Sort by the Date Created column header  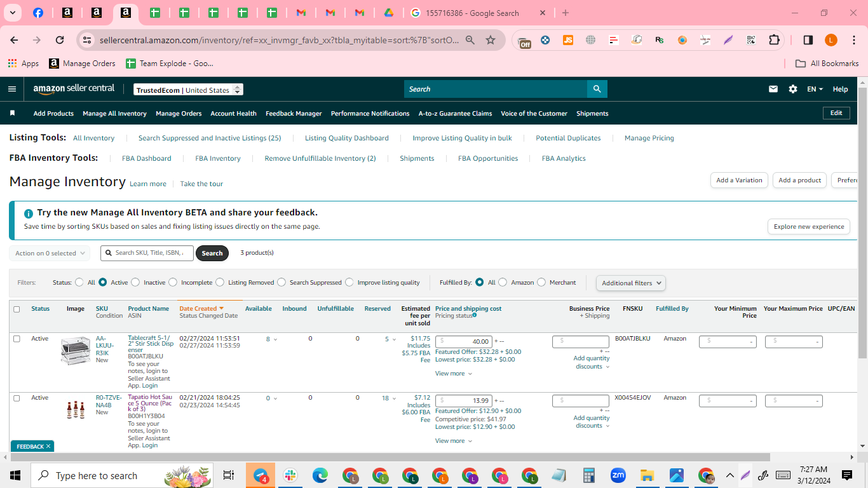click(x=201, y=309)
